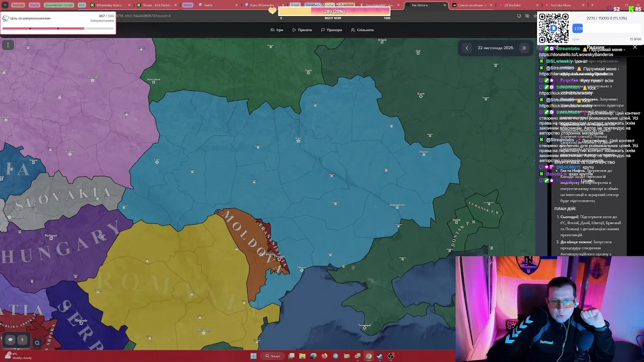This screenshot has width=644, height=362.
Task: Open the chat bubble button at the map's bottom left
Action: (x=10, y=340)
